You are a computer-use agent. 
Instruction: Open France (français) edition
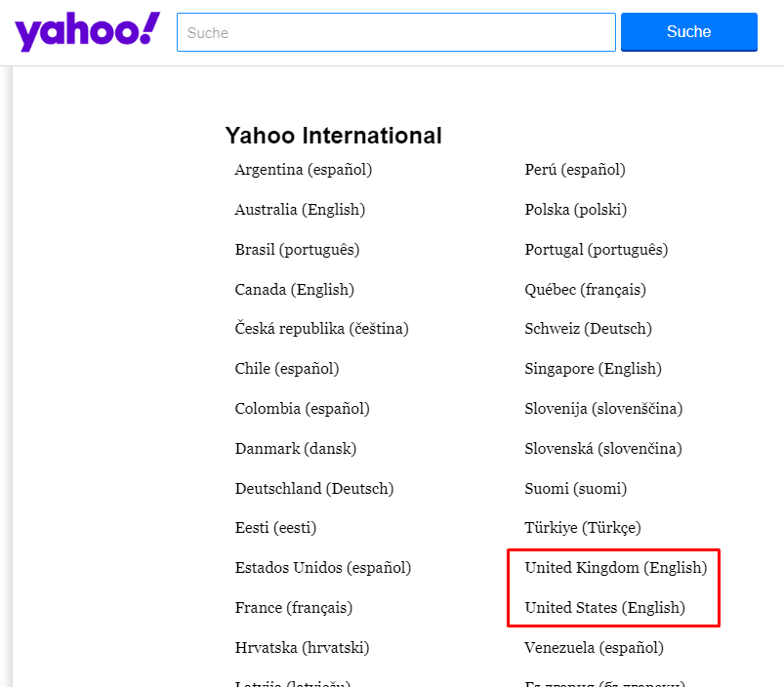[294, 608]
